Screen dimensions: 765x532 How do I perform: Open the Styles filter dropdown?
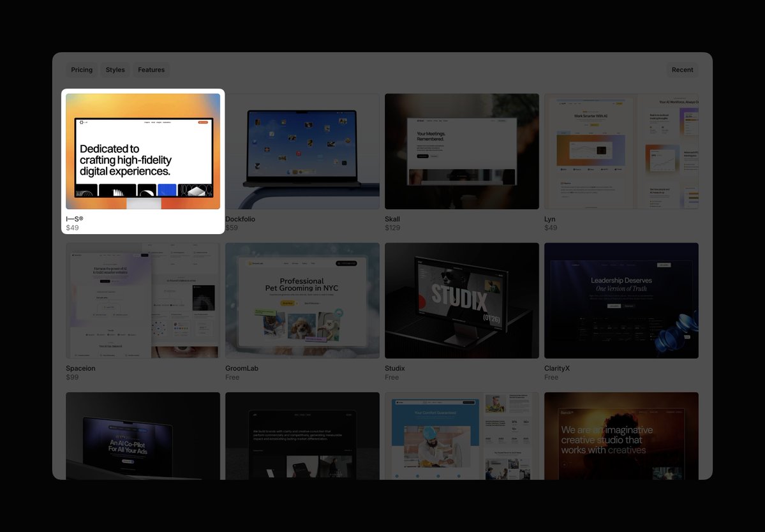tap(115, 70)
